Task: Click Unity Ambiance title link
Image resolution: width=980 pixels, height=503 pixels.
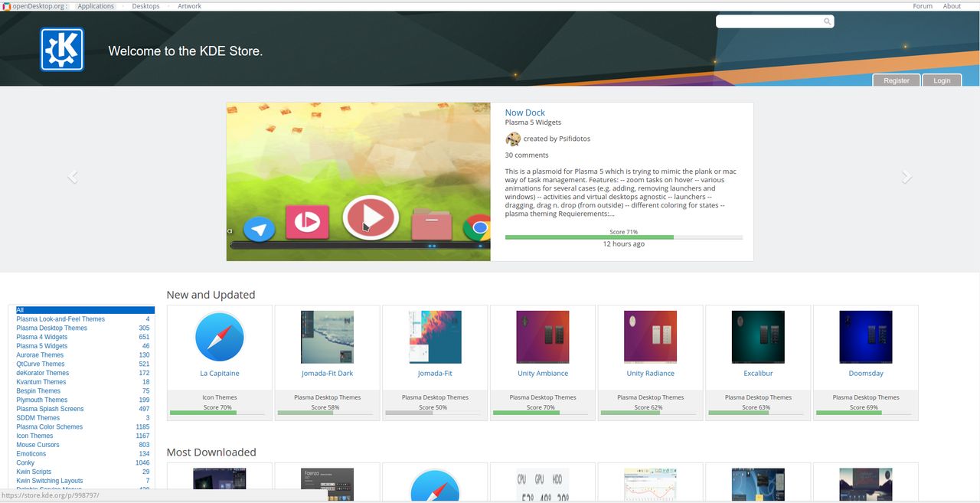Action: [x=543, y=374]
